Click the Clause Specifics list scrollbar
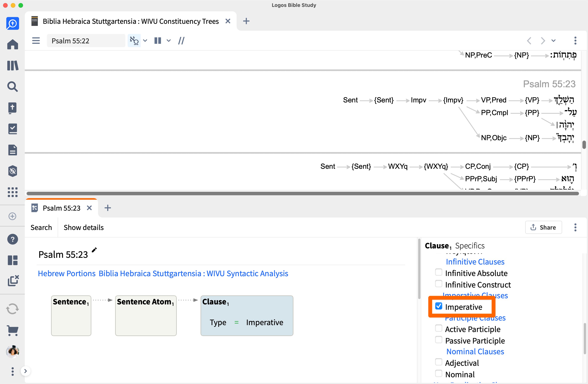588x384 pixels. tap(585, 338)
